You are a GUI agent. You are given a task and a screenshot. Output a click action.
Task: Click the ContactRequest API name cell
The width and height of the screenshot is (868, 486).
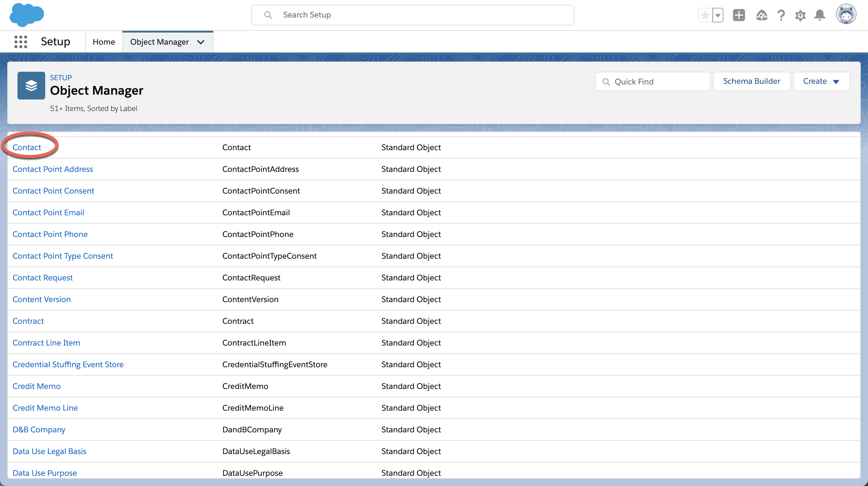tap(251, 278)
